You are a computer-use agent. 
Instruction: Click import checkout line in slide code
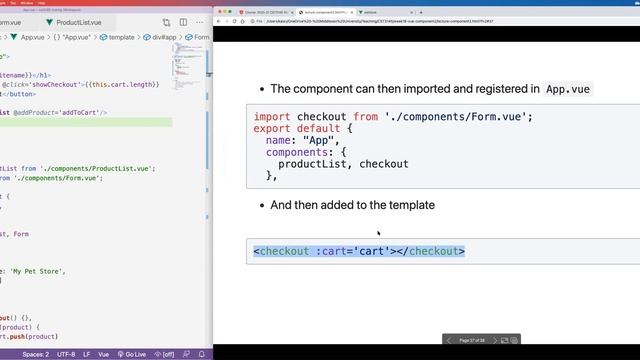click(x=393, y=117)
